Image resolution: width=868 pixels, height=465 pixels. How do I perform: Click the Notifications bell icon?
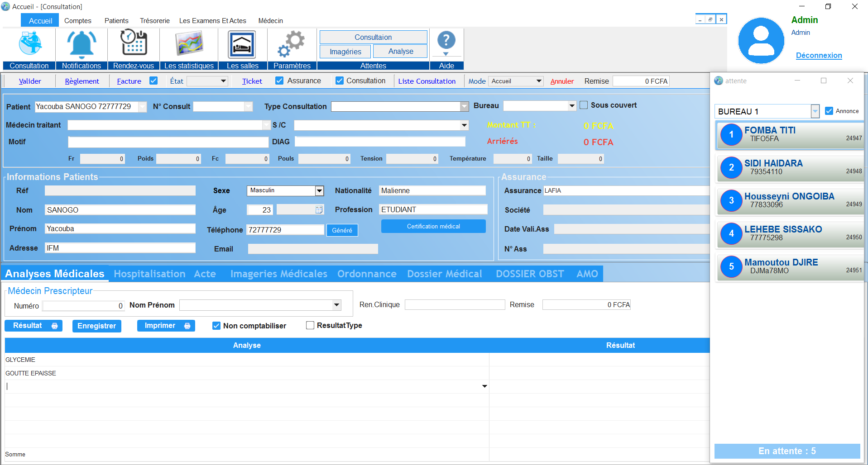pos(82,44)
